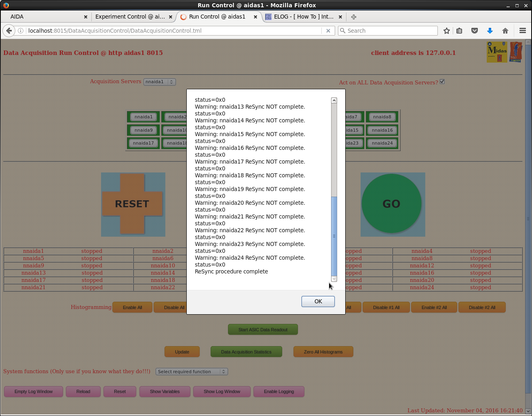This screenshot has width=532, height=416.
Task: Open the Acquisition Servers nnaida1 dropdown
Action: [159, 82]
